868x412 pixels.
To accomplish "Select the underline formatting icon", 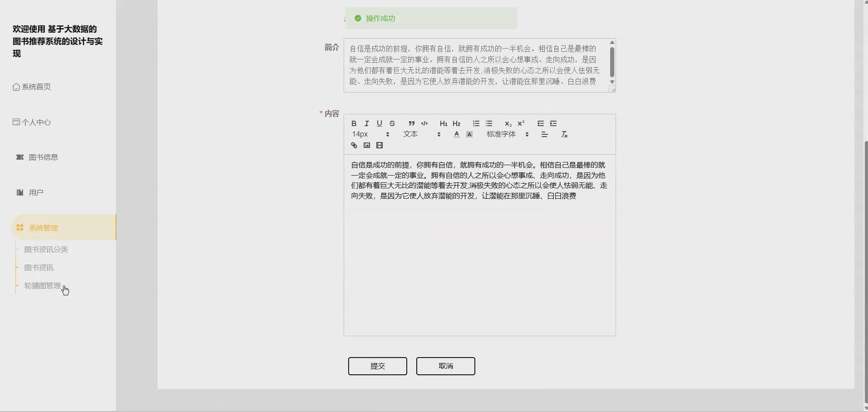I will click(380, 123).
